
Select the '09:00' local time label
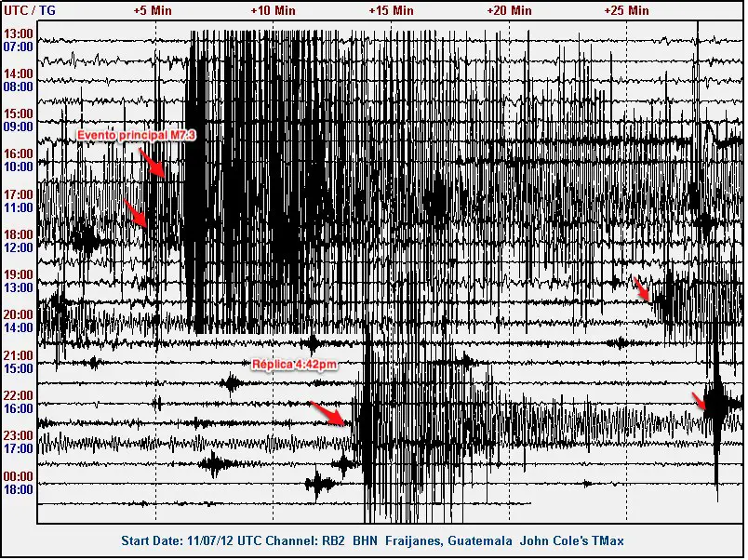(19, 127)
